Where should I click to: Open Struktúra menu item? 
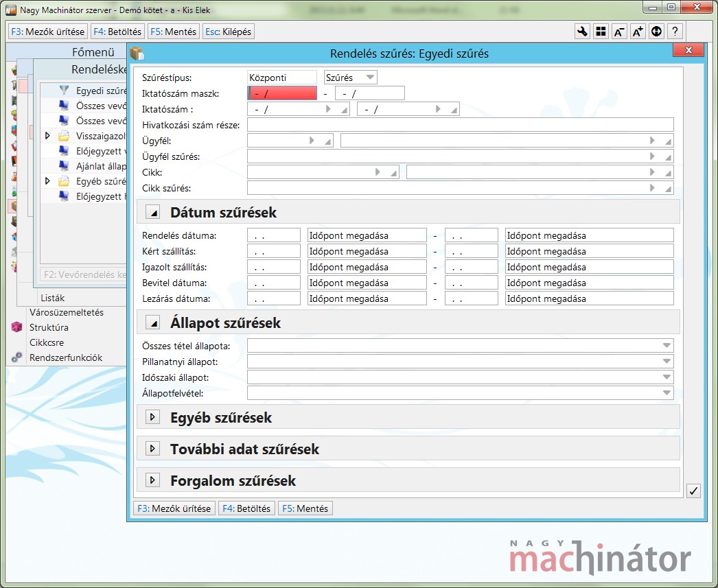pyautogui.click(x=49, y=328)
